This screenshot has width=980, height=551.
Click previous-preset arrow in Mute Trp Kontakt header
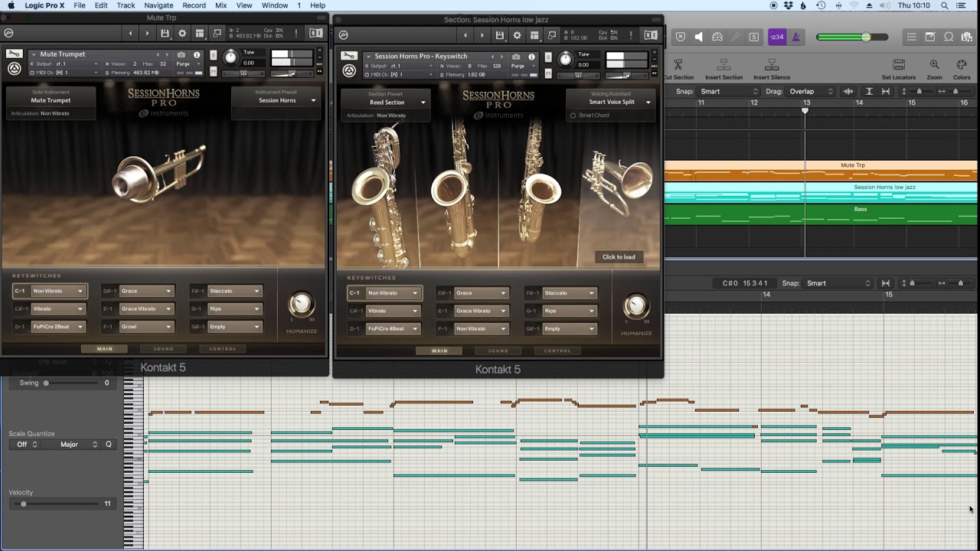(x=130, y=34)
